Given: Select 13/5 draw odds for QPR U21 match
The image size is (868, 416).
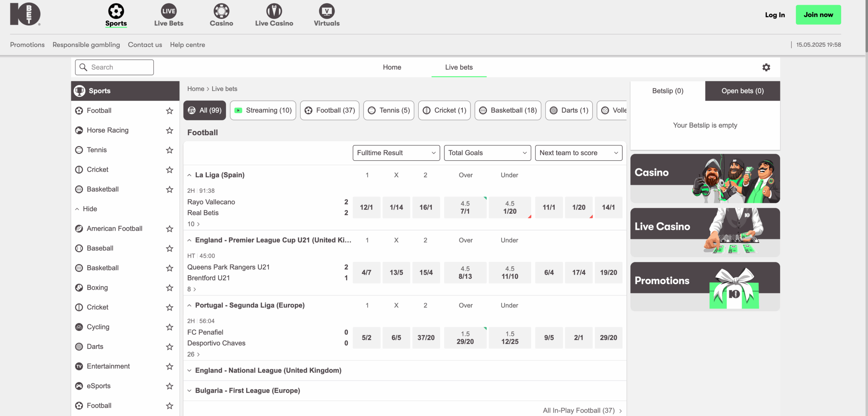Looking at the screenshot, I should (396, 272).
